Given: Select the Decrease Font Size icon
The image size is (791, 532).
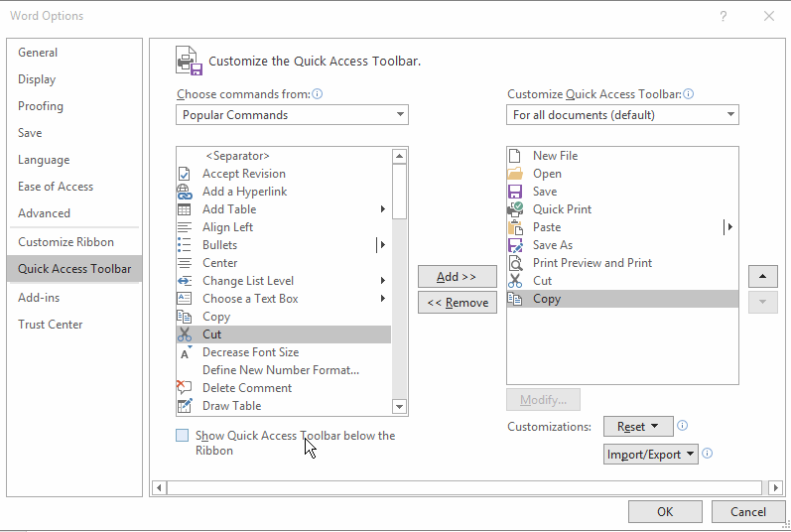Looking at the screenshot, I should coord(186,352).
